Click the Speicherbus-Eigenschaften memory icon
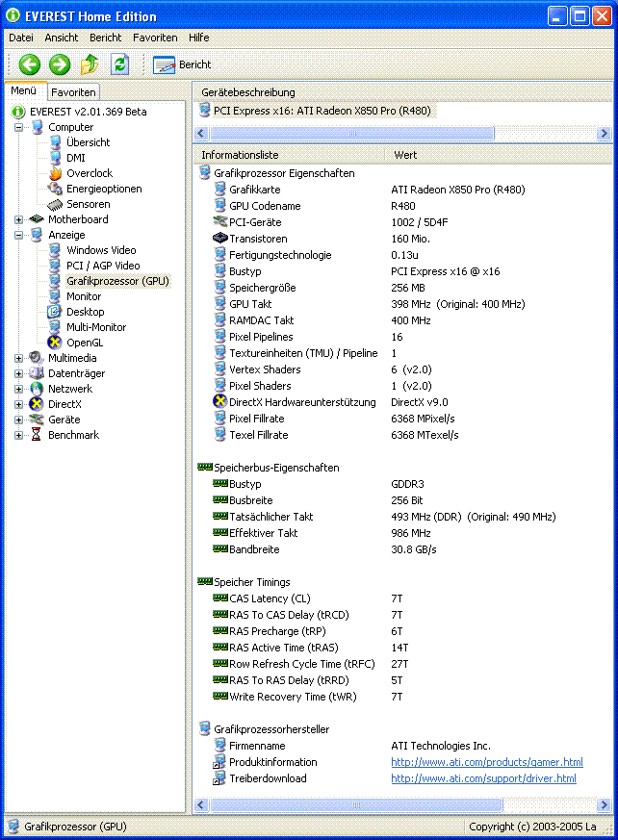 point(205,467)
